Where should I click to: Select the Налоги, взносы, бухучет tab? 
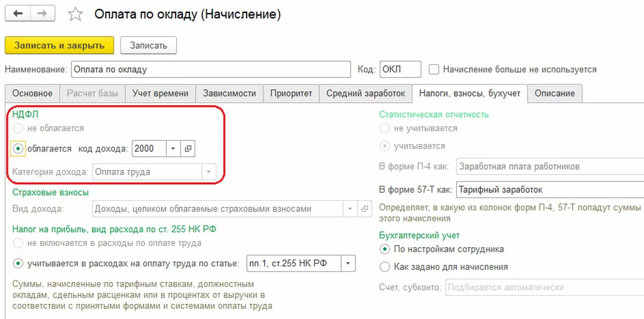pos(470,93)
